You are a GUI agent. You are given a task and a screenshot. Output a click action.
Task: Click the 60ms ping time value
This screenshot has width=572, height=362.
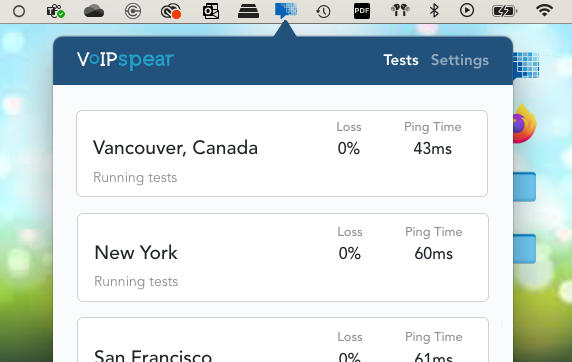click(434, 254)
